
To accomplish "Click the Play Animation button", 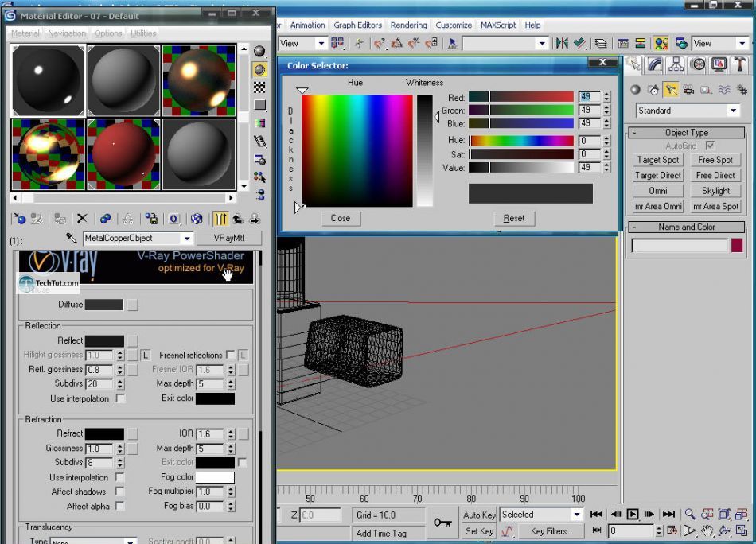I will [633, 514].
